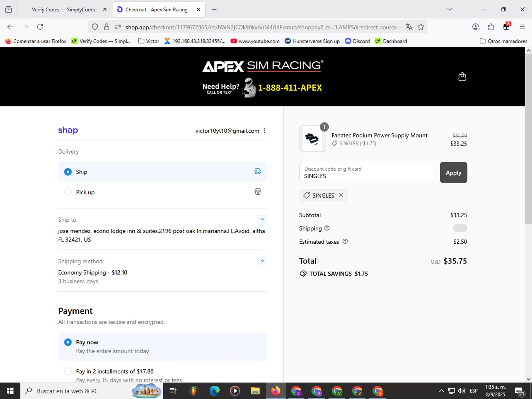
Task: Bookmark this page with star
Action: pos(421,27)
